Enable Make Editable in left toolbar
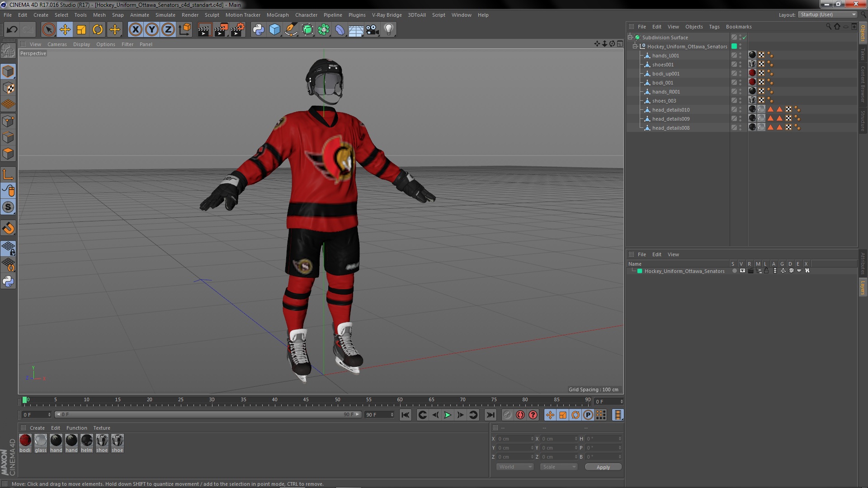This screenshot has height=488, width=868. pyautogui.click(x=8, y=51)
